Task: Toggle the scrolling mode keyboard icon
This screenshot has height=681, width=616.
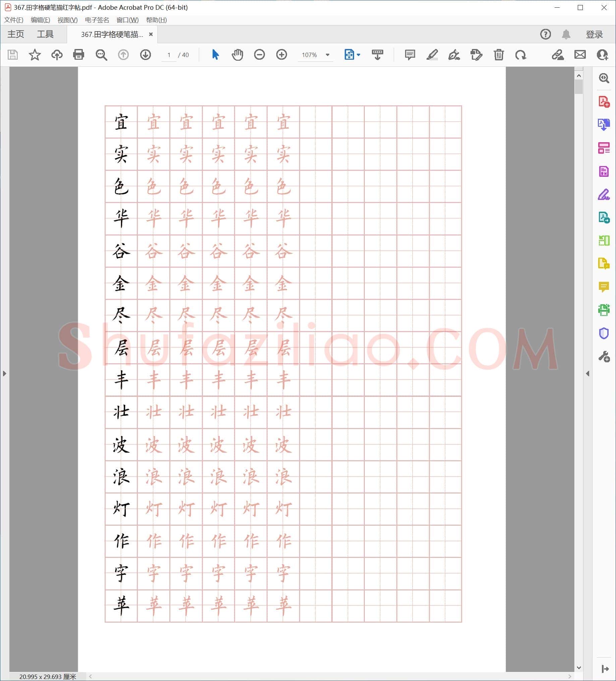Action: [377, 55]
